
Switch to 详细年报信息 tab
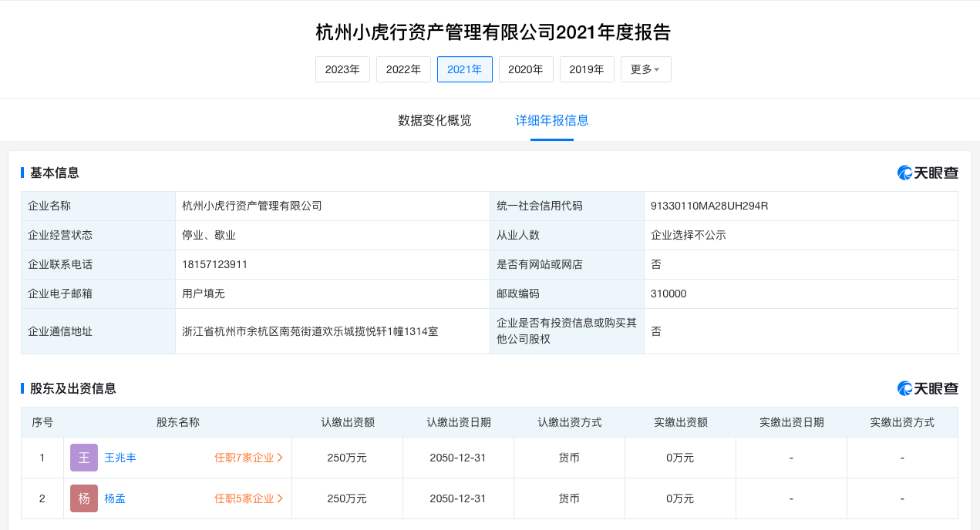point(552,120)
